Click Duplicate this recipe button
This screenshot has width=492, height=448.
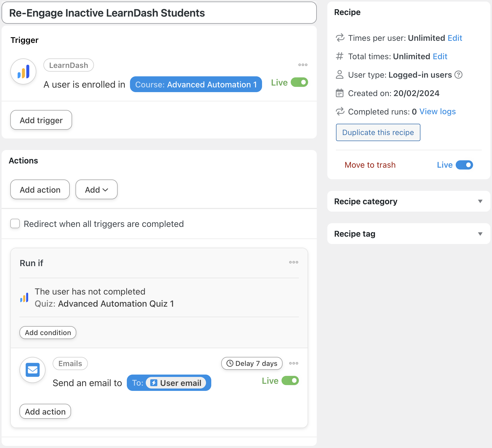pos(378,132)
